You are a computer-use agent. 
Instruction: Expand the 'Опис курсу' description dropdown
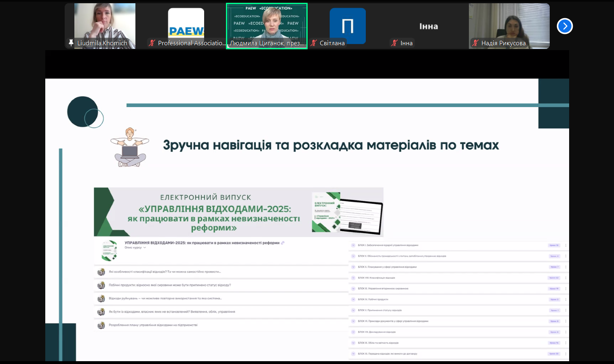coord(144,248)
